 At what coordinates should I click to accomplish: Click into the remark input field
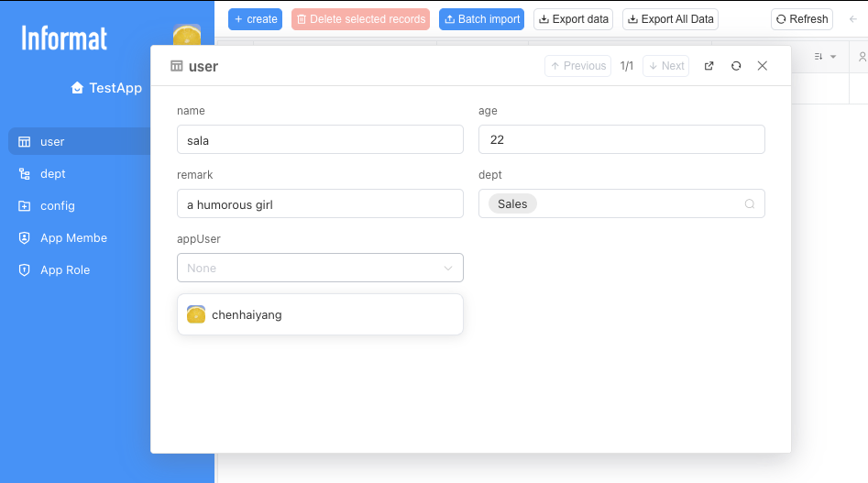click(320, 204)
